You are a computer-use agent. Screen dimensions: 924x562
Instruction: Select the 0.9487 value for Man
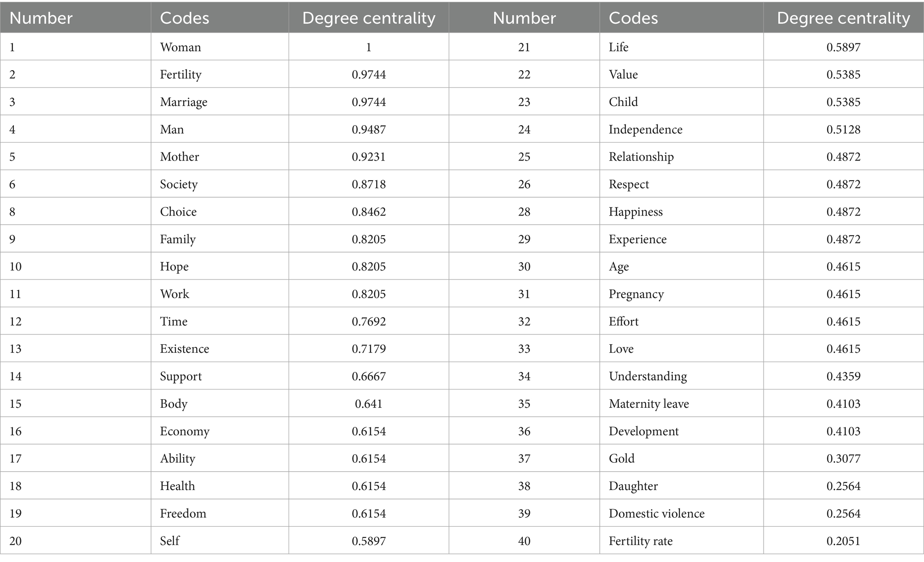(369, 129)
